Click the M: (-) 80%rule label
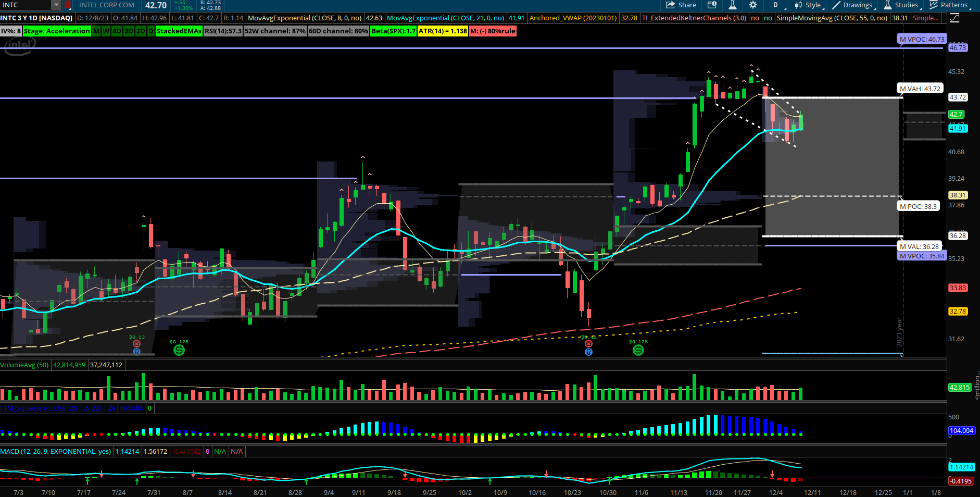 [493, 31]
